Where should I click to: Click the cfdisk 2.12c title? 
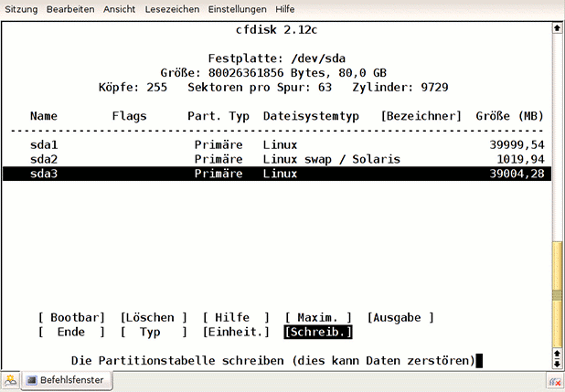tap(277, 29)
